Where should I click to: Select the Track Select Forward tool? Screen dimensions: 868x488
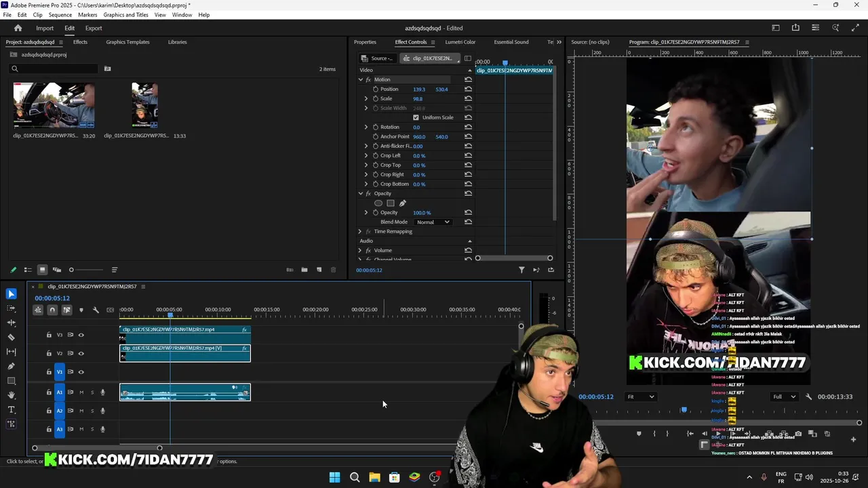(11, 308)
